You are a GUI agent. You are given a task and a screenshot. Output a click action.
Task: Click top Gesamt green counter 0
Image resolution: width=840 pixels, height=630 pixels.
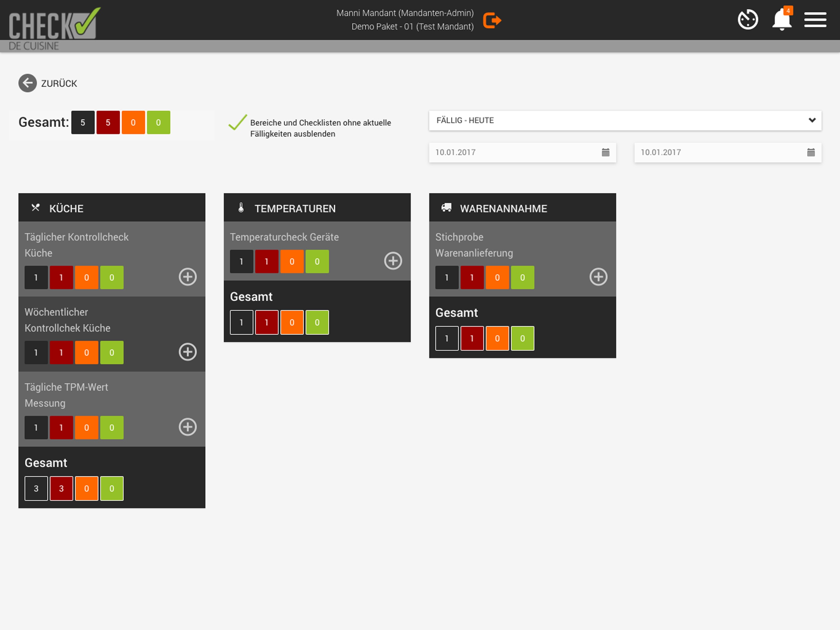[158, 122]
